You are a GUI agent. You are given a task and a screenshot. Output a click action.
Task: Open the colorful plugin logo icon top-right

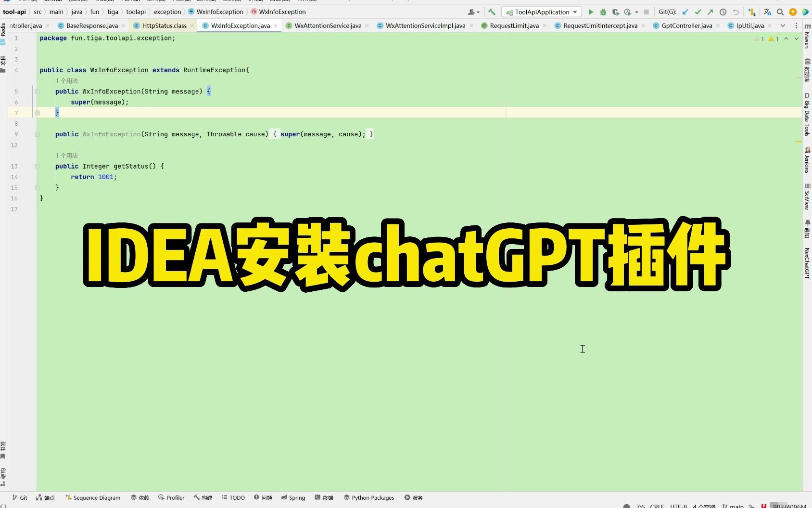(805, 12)
